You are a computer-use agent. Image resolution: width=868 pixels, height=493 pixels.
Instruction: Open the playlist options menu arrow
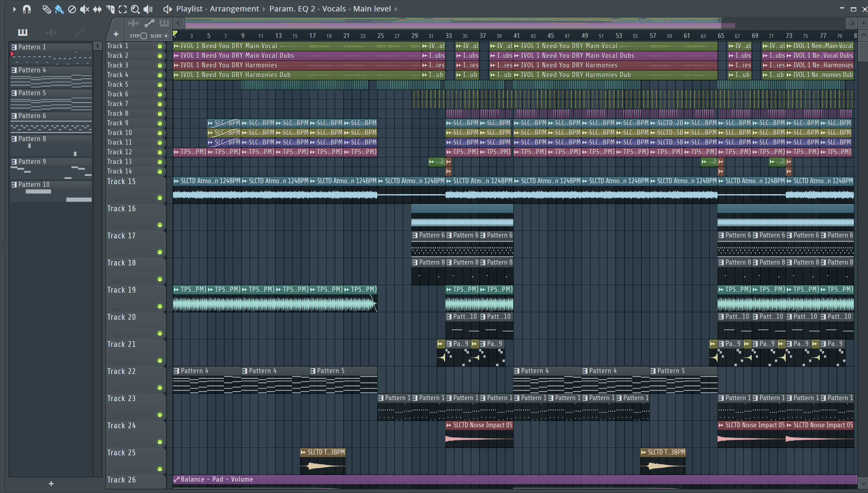14,9
